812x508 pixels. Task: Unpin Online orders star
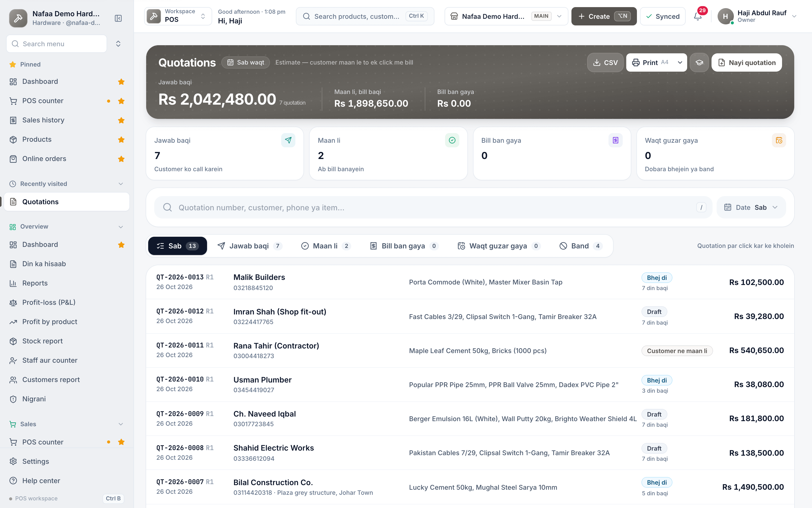tap(121, 159)
